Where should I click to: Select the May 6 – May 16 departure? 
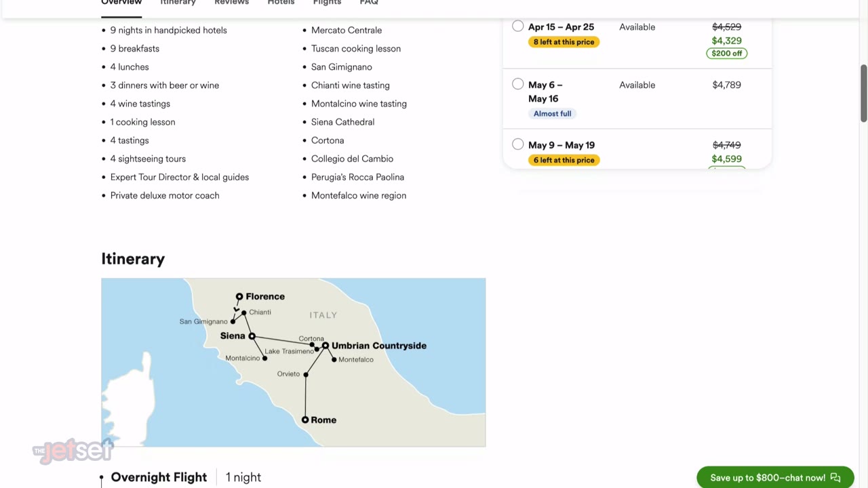[518, 85]
